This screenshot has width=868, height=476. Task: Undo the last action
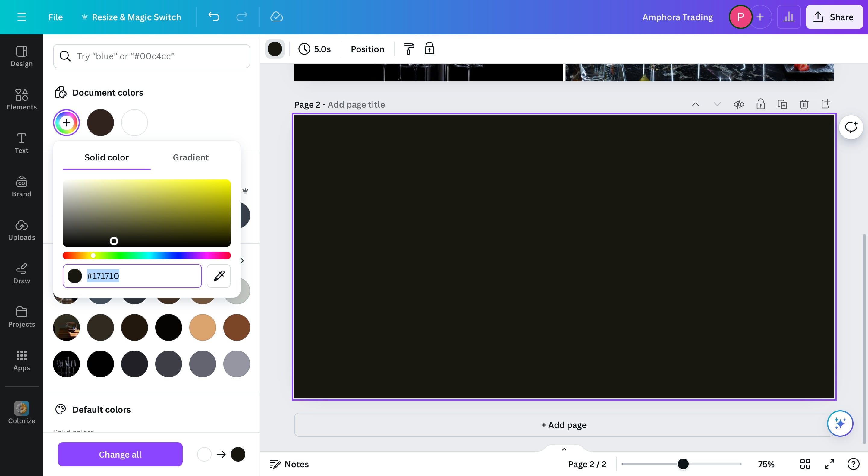(214, 17)
